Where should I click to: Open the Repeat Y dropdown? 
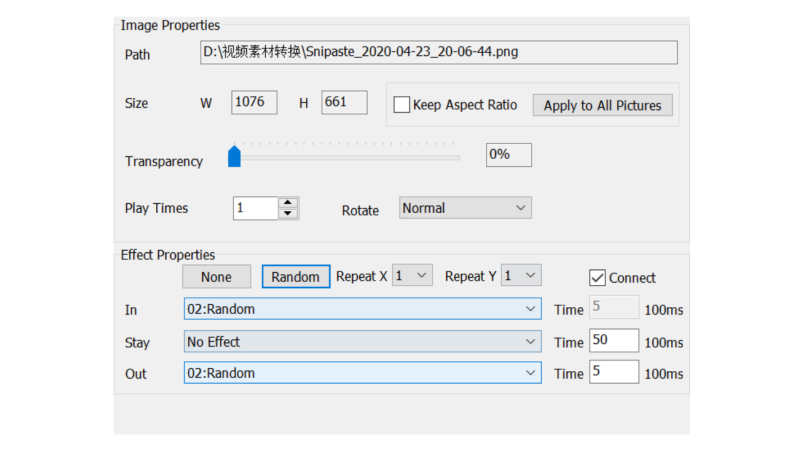click(521, 276)
